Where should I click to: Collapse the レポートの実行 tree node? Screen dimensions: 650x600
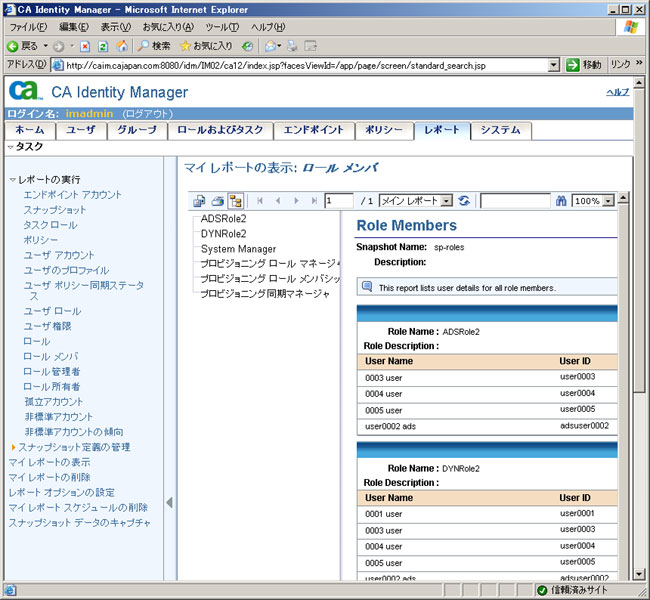click(x=13, y=180)
